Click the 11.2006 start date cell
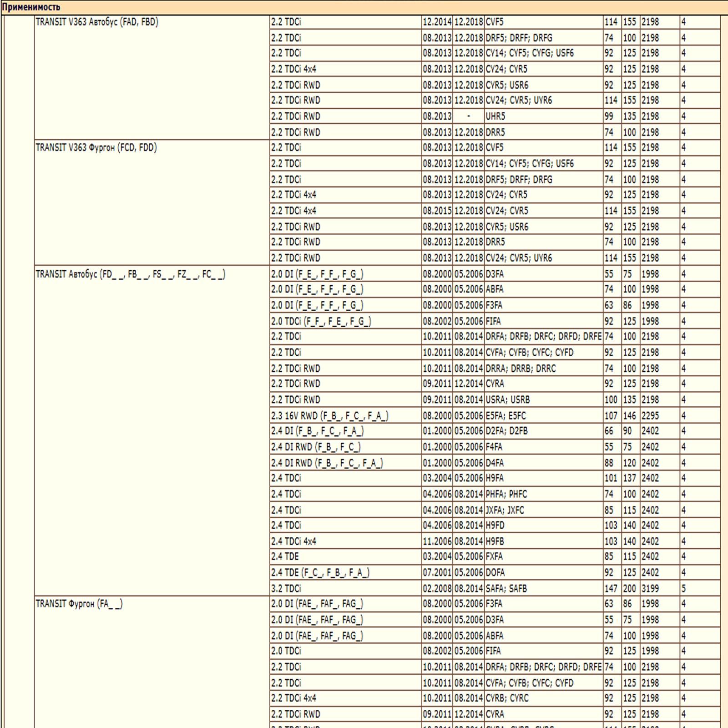 [437, 541]
